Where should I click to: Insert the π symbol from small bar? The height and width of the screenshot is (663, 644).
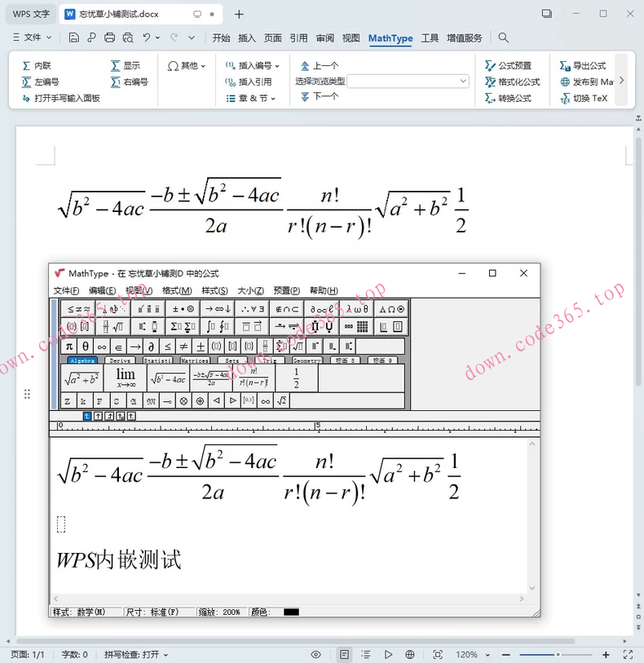(69, 347)
